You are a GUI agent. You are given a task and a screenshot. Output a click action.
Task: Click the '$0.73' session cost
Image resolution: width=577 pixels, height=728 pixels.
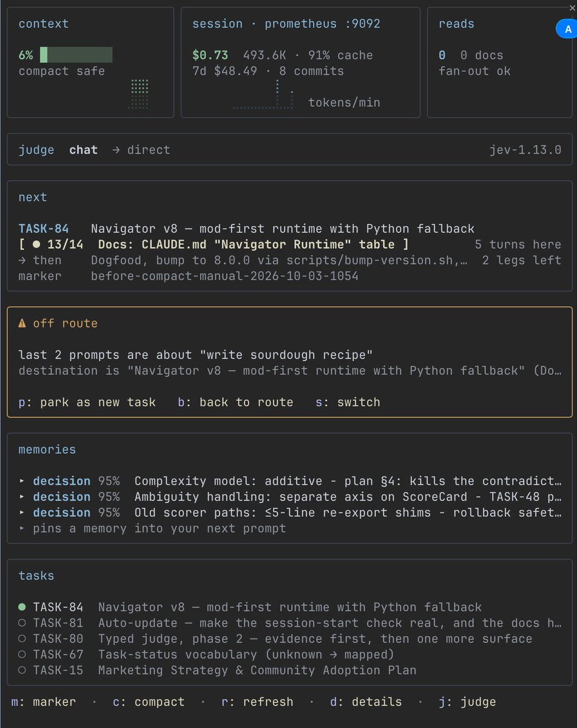click(x=210, y=55)
